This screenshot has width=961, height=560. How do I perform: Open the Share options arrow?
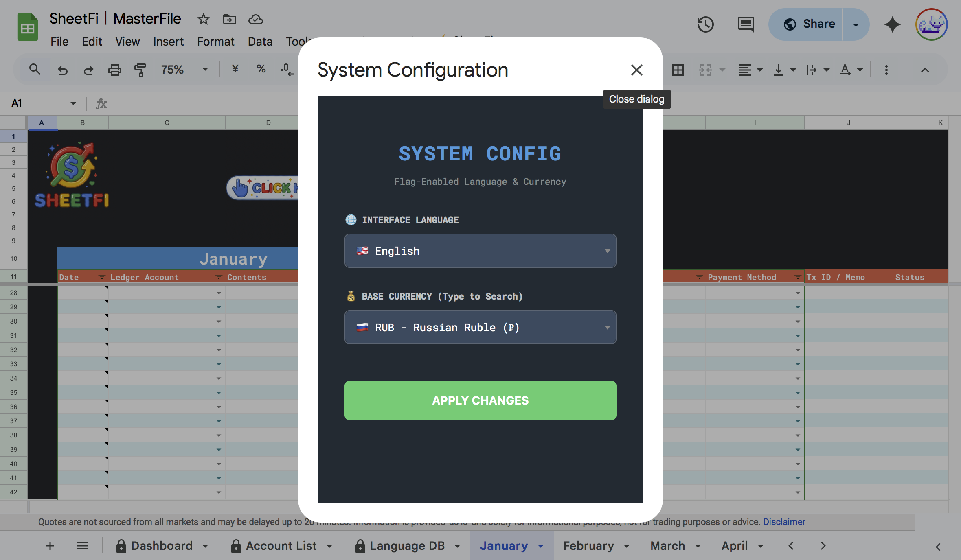click(x=856, y=24)
